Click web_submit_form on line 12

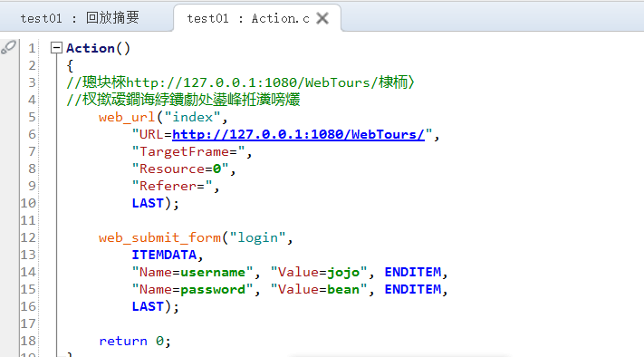pos(159,238)
